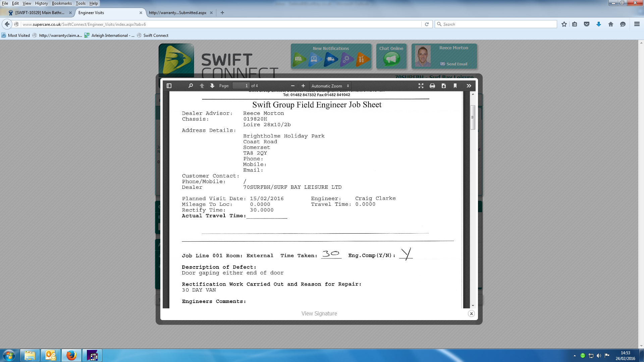This screenshot has width=644, height=362.
Task: Open Firefox hamburger menu
Action: [637, 24]
